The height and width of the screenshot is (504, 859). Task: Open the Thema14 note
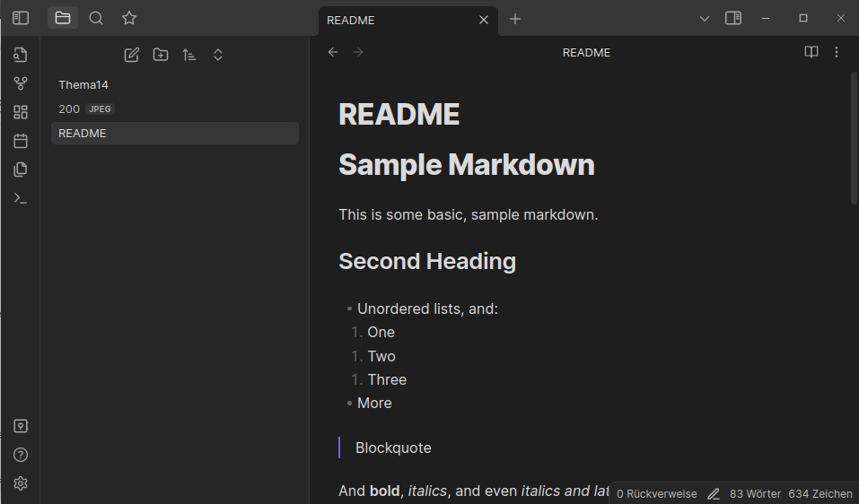click(83, 85)
